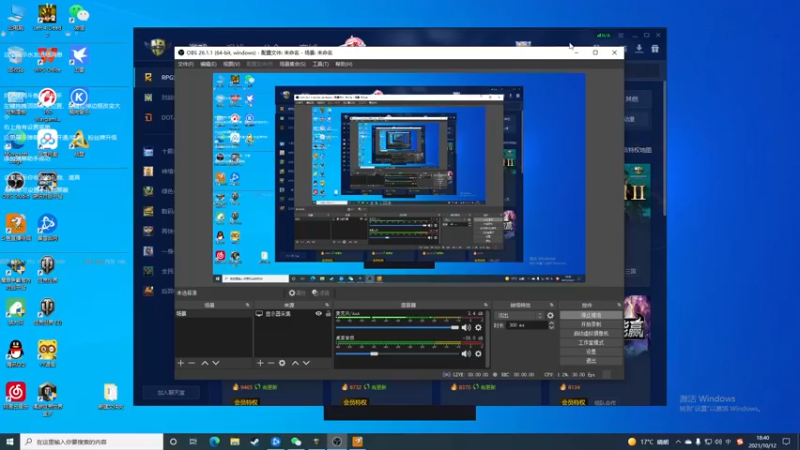Remove selected source with minus icon
Screen dimensions: 800x450
tap(271, 363)
